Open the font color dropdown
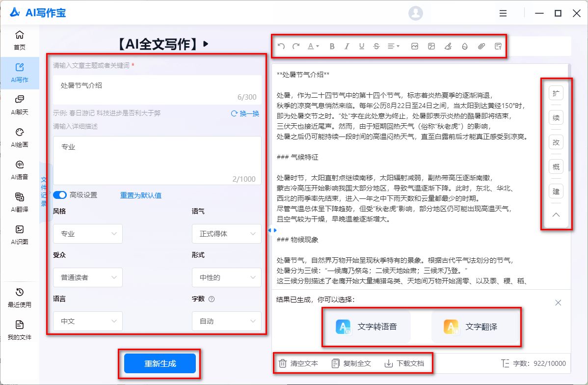Viewport: 588px width, 385px height. pos(313,46)
